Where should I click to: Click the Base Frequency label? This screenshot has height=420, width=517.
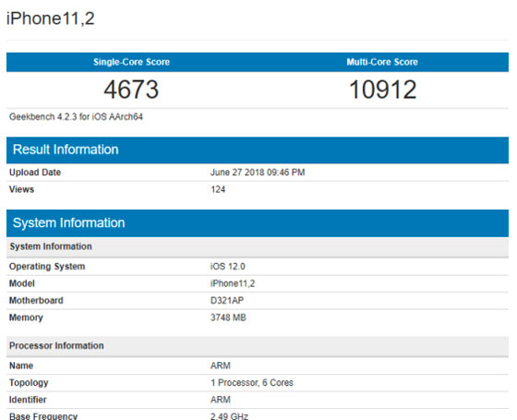point(43,416)
